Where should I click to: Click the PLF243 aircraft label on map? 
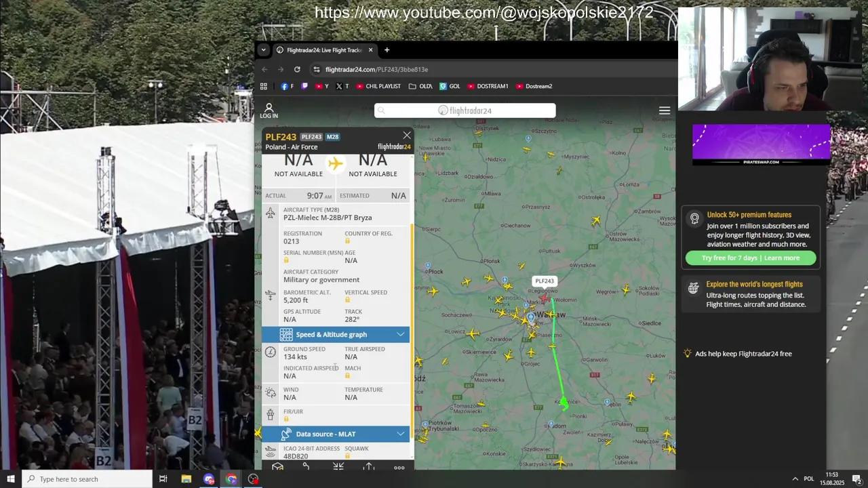coord(545,281)
